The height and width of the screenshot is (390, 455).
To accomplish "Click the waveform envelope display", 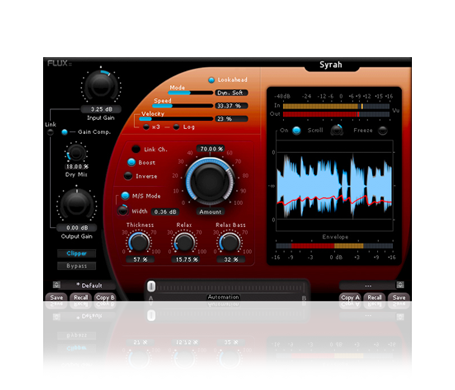I will (x=334, y=186).
